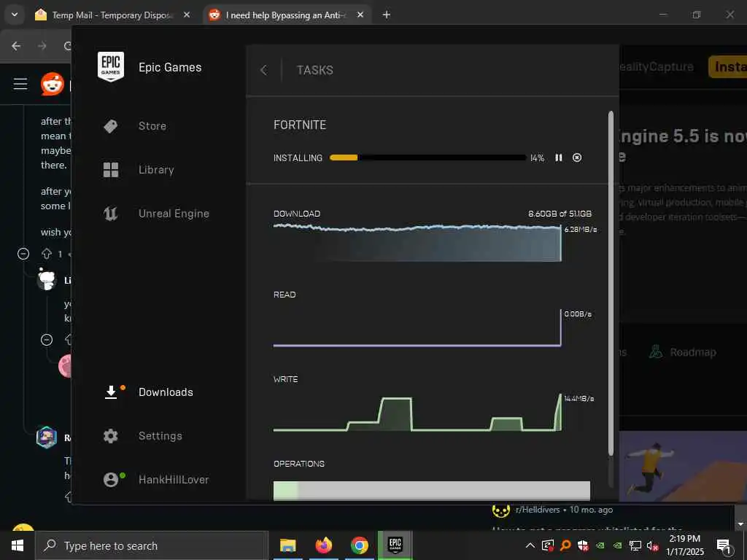Click the network tray icon

click(x=635, y=545)
